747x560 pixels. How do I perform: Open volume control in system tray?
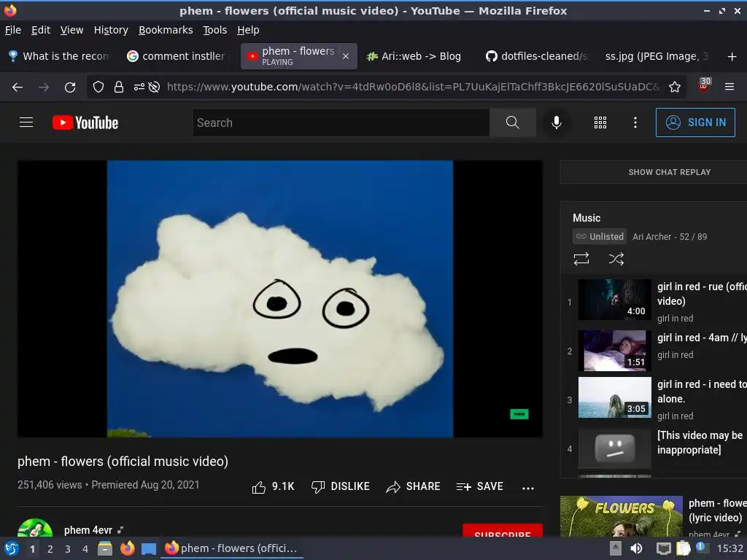click(636, 548)
